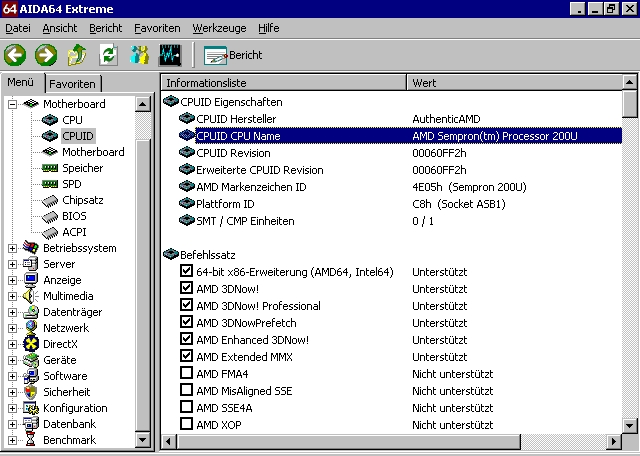Click the Informationsliste column header
The width and height of the screenshot is (640, 456).
pos(284,83)
